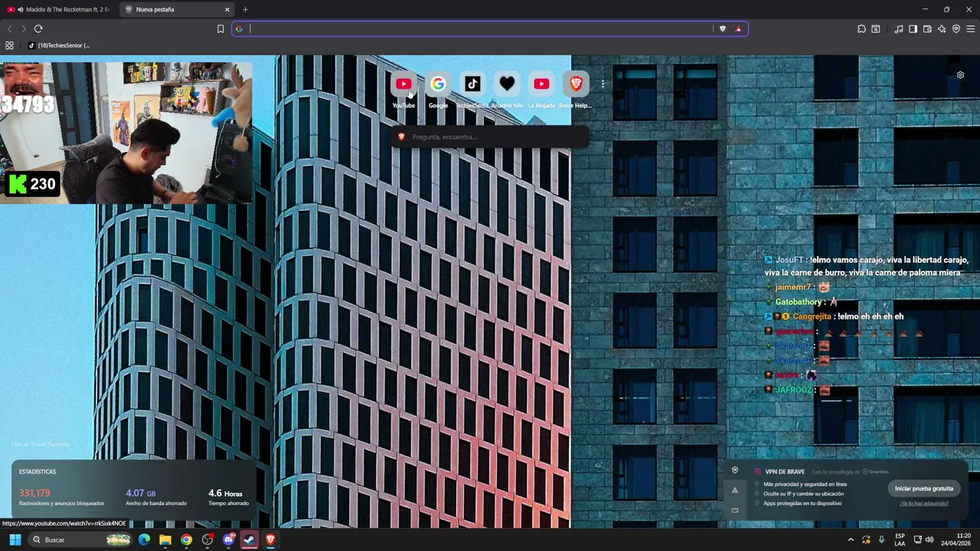
Task: Open media control music note icon
Action: pos(899,29)
